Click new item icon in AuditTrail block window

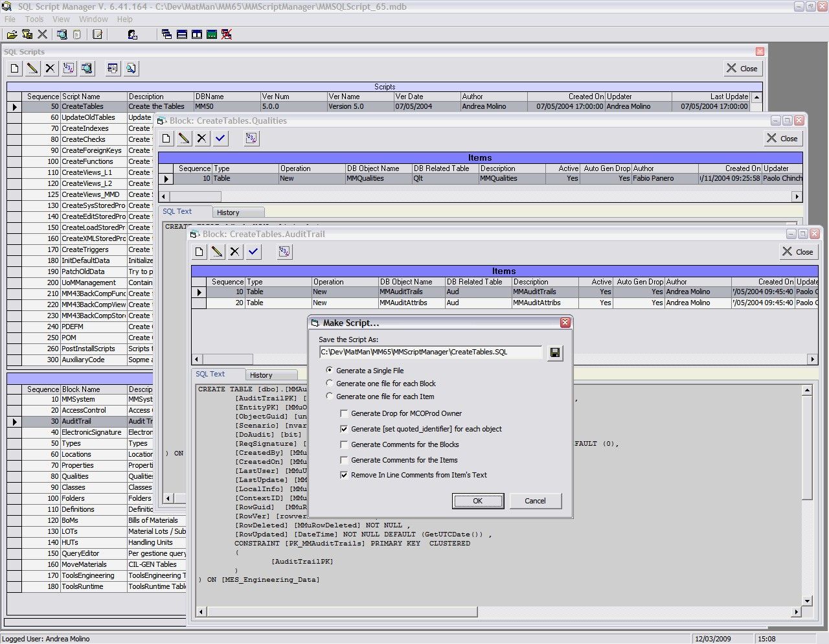[x=199, y=251]
